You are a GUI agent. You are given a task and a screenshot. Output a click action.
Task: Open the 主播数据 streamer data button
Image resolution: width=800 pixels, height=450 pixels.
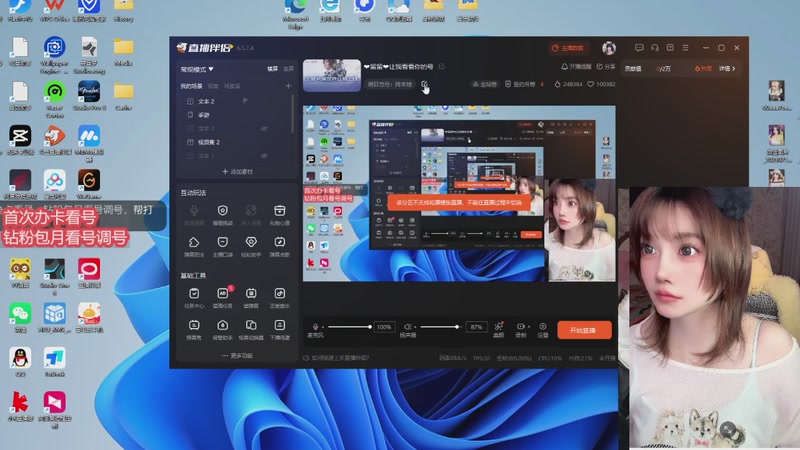(x=568, y=48)
